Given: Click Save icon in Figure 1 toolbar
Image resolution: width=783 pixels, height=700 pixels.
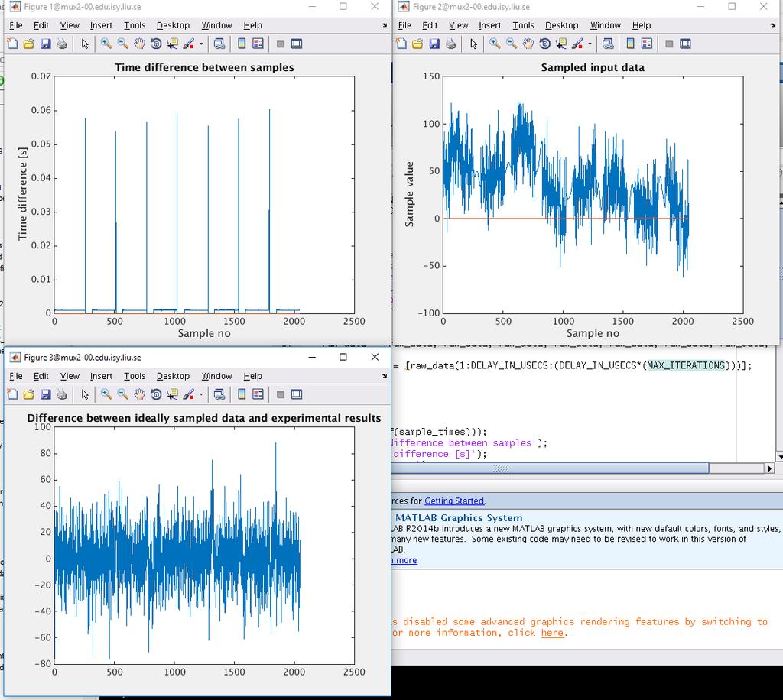Looking at the screenshot, I should point(45,44).
